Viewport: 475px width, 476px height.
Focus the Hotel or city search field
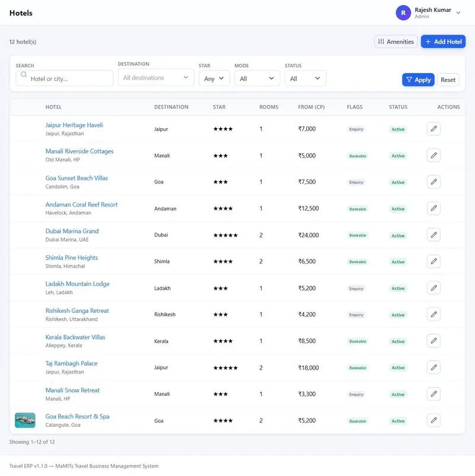[65, 78]
